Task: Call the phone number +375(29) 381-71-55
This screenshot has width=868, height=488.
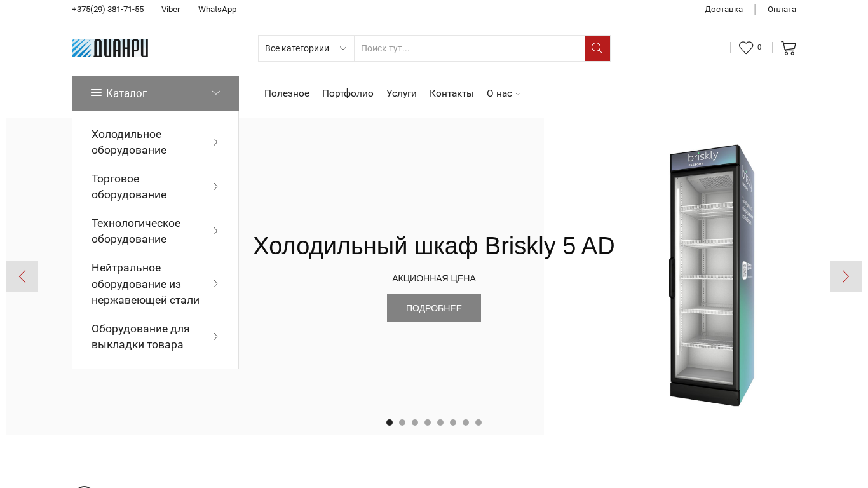Action: (108, 10)
